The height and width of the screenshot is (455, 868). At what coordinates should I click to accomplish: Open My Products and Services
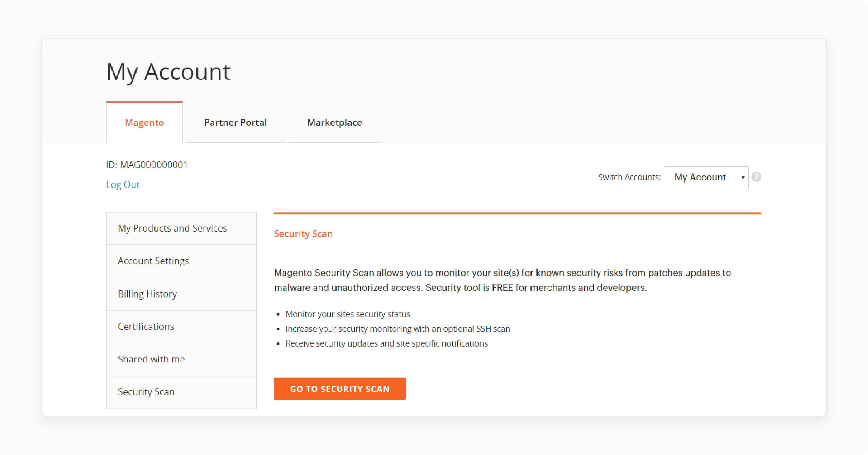click(181, 228)
